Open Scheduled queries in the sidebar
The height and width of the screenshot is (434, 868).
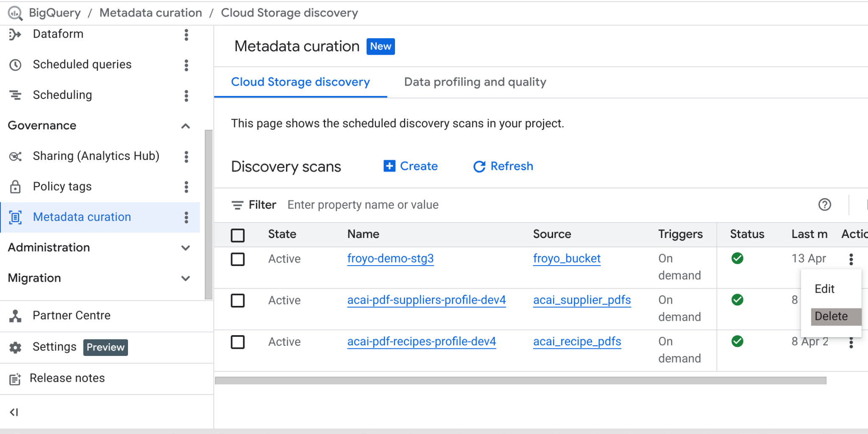pos(82,64)
